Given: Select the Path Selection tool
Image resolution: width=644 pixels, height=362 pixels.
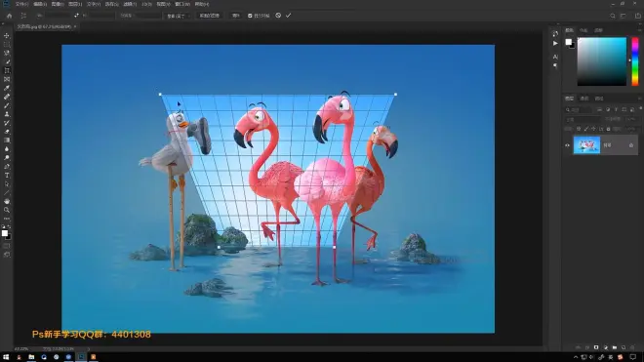Looking at the screenshot, I should [7, 184].
